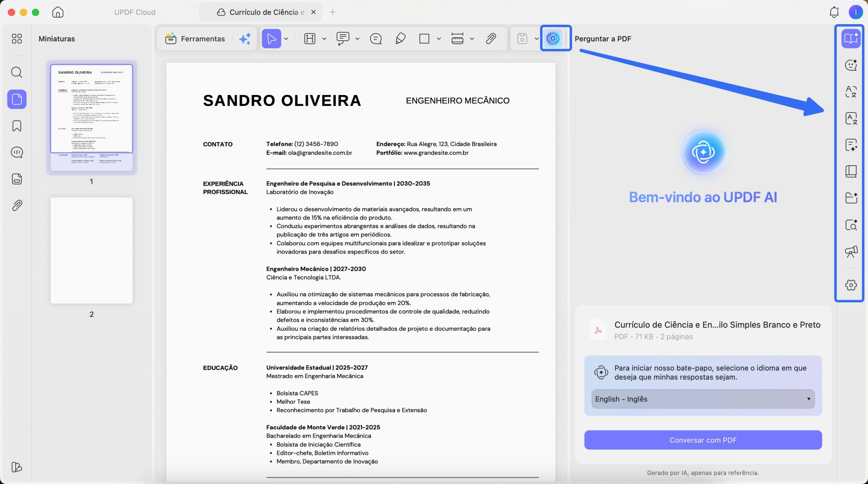Select the cursor selection tool
This screenshot has height=484, width=868.
point(271,39)
